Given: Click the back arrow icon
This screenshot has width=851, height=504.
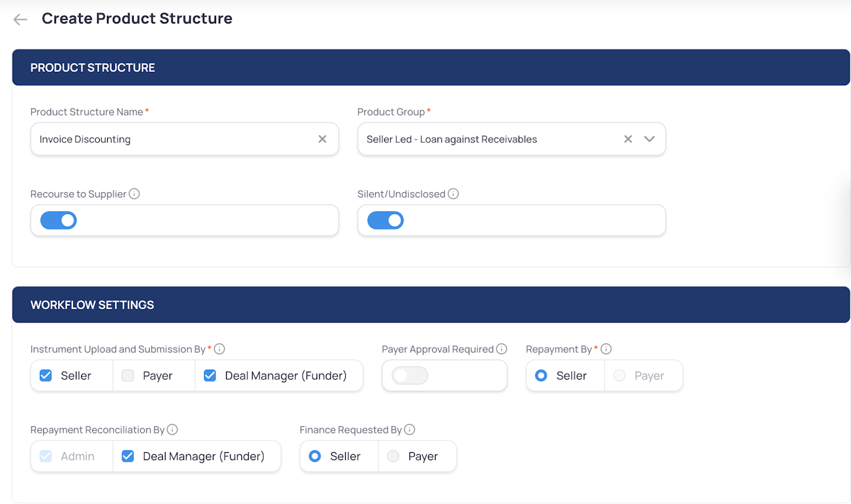Looking at the screenshot, I should click(21, 19).
